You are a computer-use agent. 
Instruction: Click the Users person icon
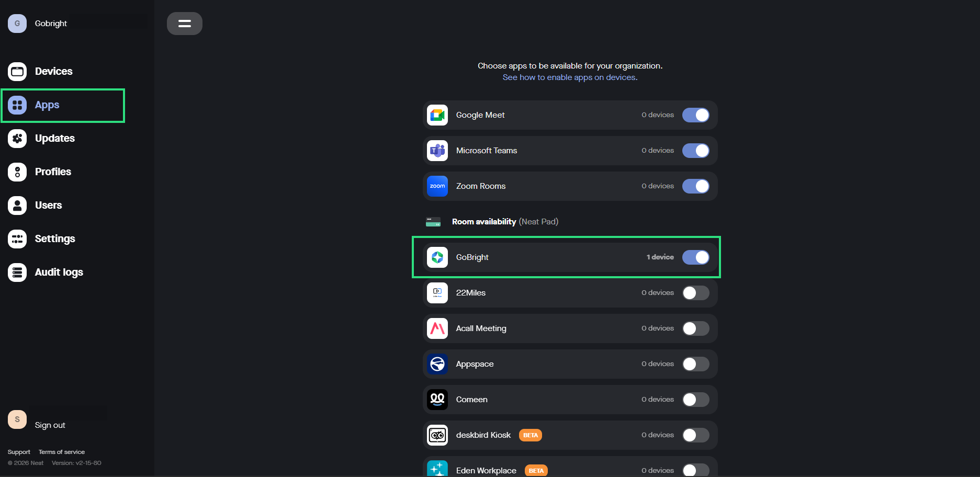[x=17, y=206]
